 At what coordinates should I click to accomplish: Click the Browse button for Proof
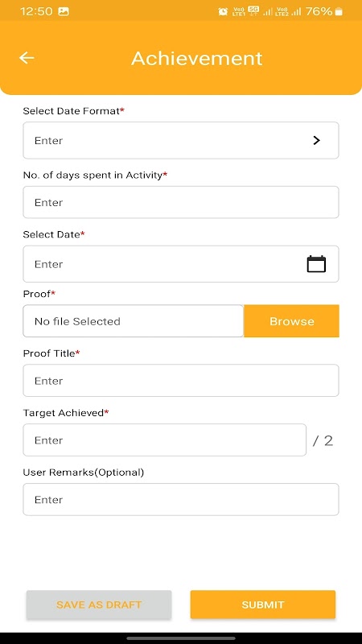tap(291, 321)
